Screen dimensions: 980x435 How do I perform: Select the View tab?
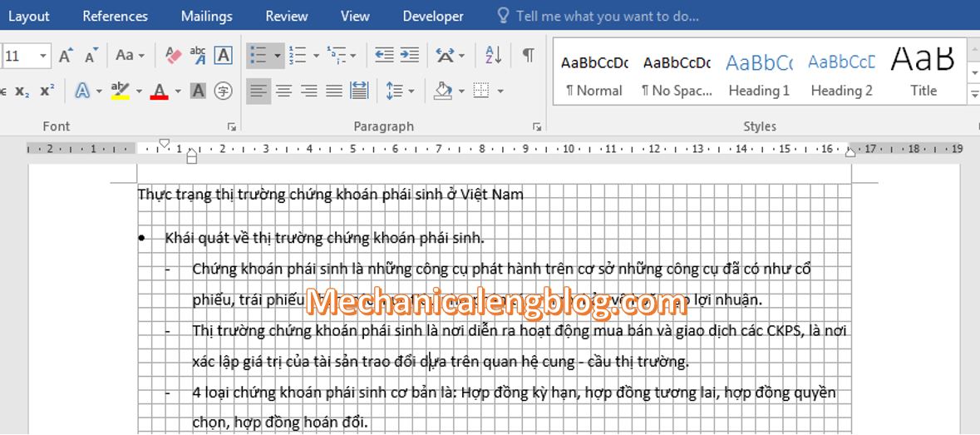pos(355,17)
